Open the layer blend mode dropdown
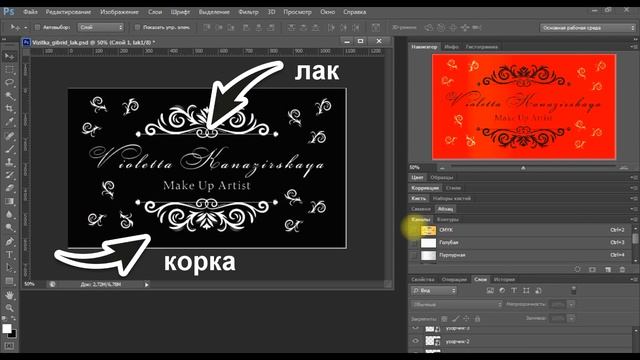Image resolution: width=640 pixels, height=360 pixels. coord(456,305)
